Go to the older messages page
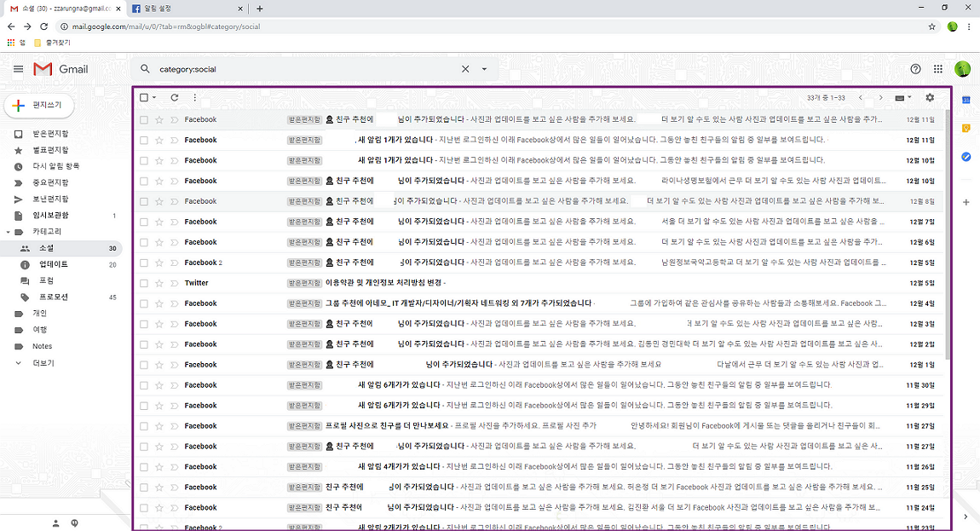This screenshot has width=980, height=531. [880, 97]
